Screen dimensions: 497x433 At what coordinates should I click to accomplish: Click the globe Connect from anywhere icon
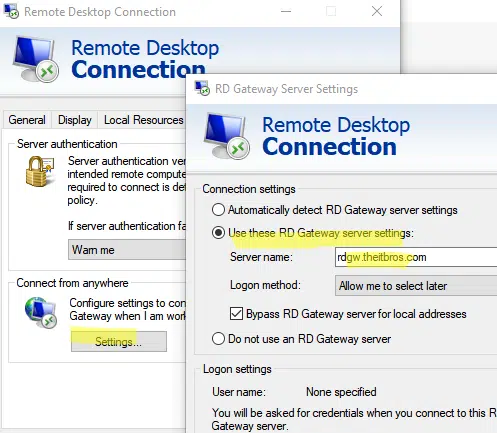[41, 312]
